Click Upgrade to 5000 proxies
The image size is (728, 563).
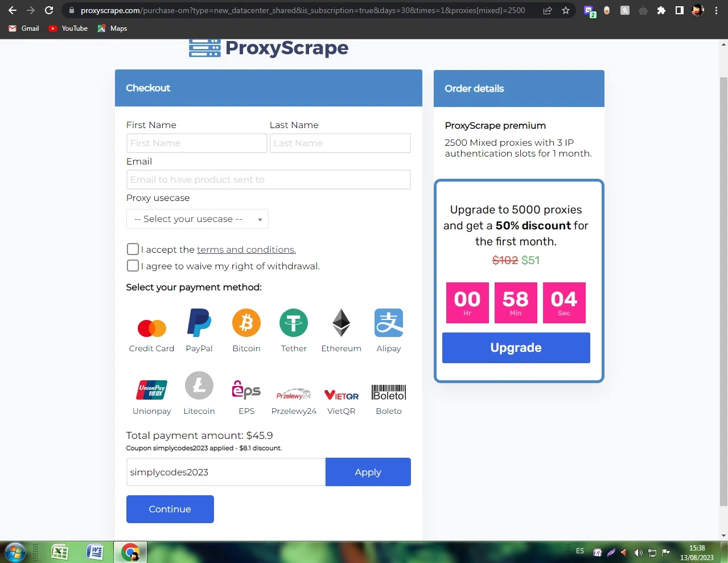click(x=516, y=348)
